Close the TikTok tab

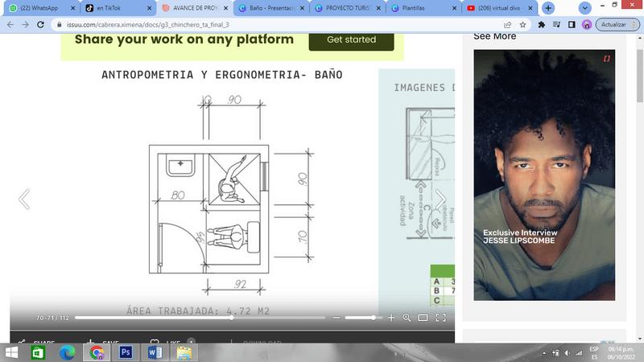tap(149, 8)
